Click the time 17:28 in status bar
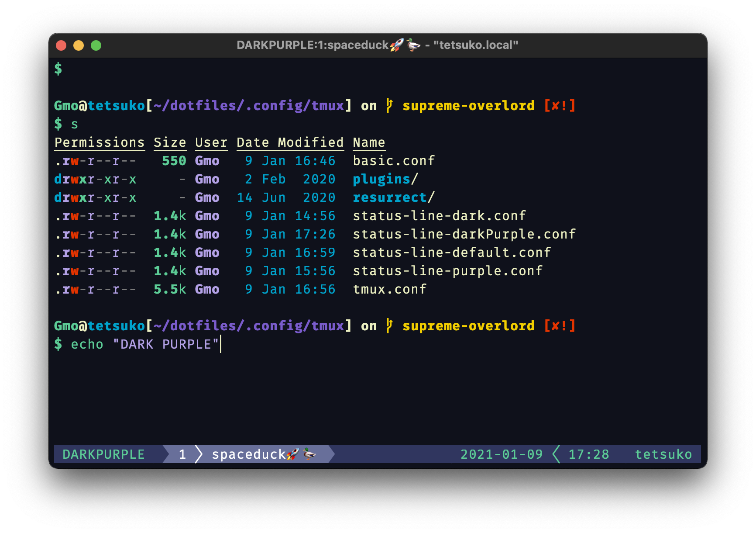The image size is (756, 533). click(588, 454)
